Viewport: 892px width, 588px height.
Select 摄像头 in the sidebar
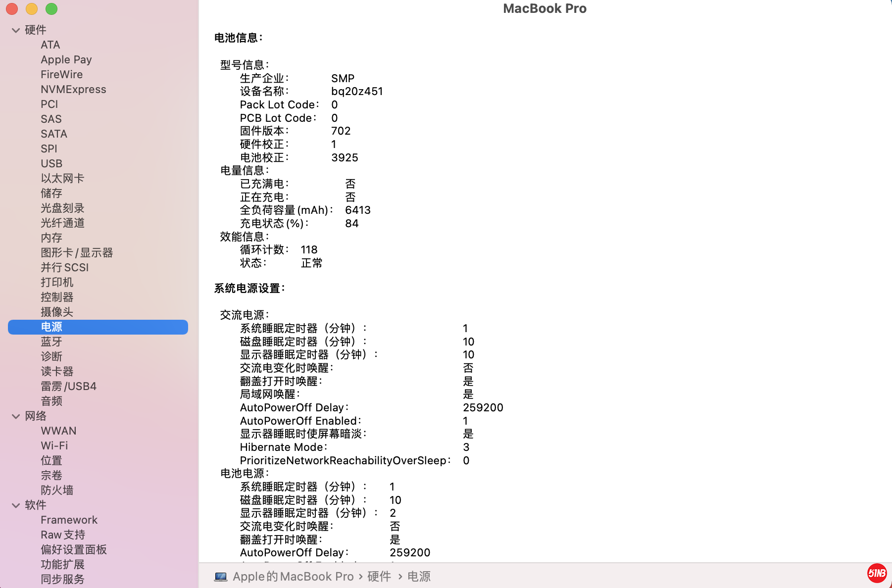pos(57,312)
